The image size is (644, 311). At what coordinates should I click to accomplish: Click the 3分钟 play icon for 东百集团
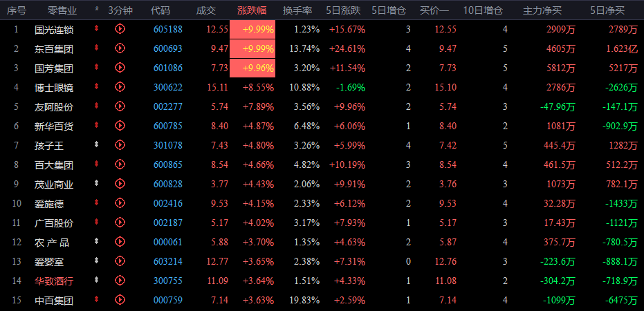click(x=120, y=48)
